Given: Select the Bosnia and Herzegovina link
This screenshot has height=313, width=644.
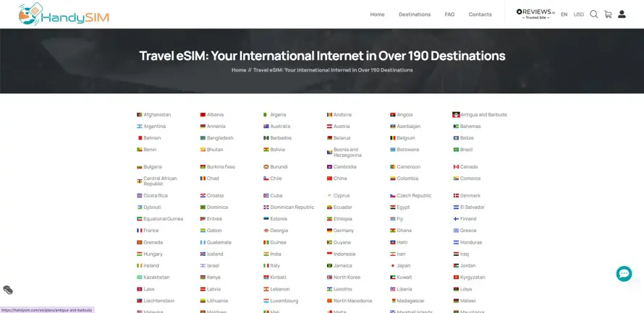Looking at the screenshot, I should coord(347,153).
